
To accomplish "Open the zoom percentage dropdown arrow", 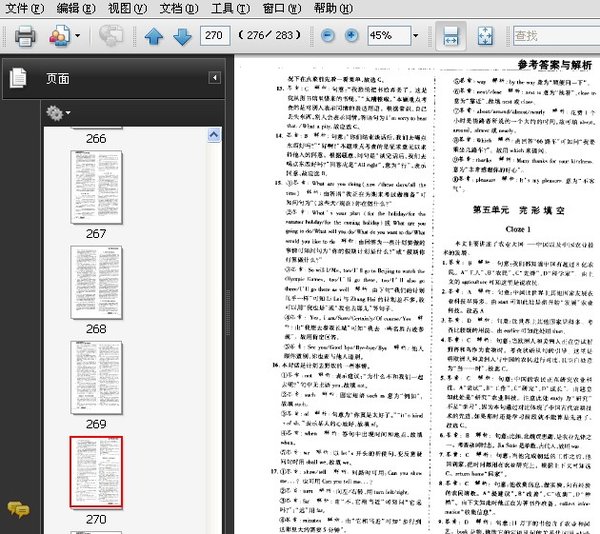I will point(416,36).
